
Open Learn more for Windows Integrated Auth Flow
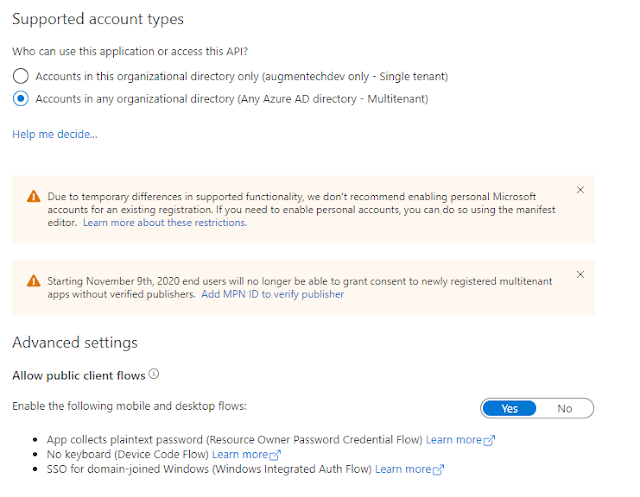click(403, 469)
